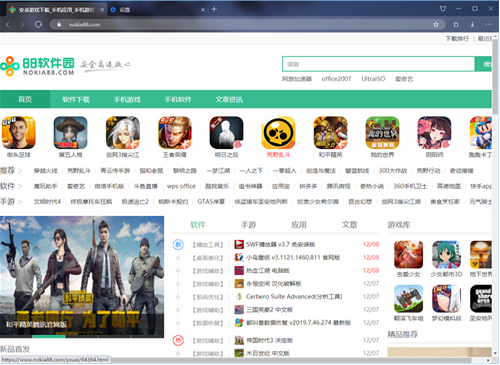Open the 下载排行 top link
This screenshot has width=500, height=365.
point(457,39)
